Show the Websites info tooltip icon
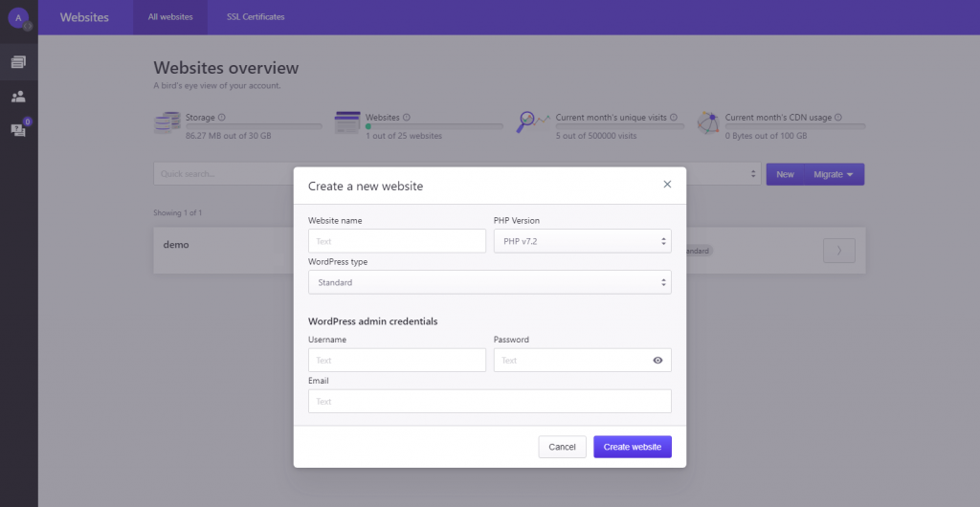This screenshot has height=507, width=980. point(406,118)
